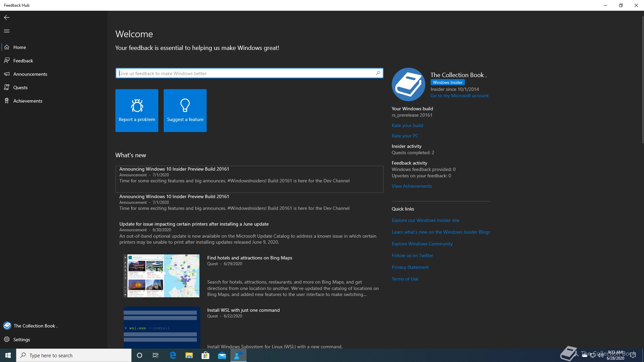Viewport: 644px width, 362px height.
Task: Open Quests from sidebar
Action: [x=54, y=87]
